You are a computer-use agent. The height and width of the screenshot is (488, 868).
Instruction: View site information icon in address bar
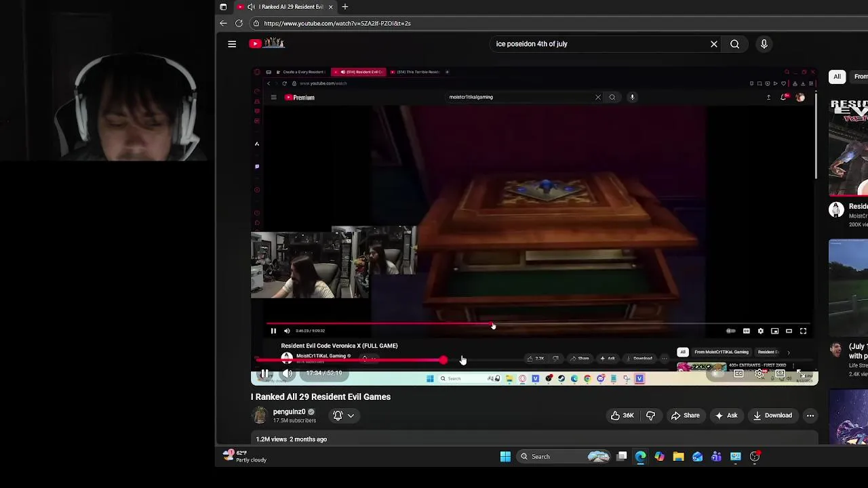(x=256, y=23)
